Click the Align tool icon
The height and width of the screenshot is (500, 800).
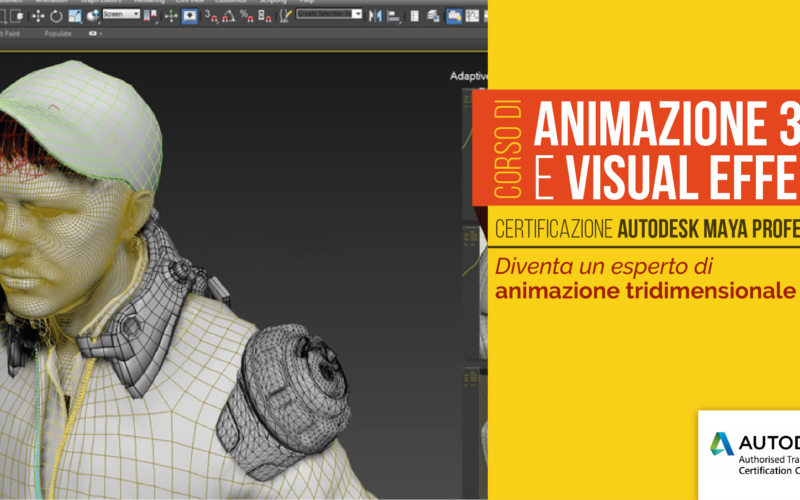(x=393, y=16)
